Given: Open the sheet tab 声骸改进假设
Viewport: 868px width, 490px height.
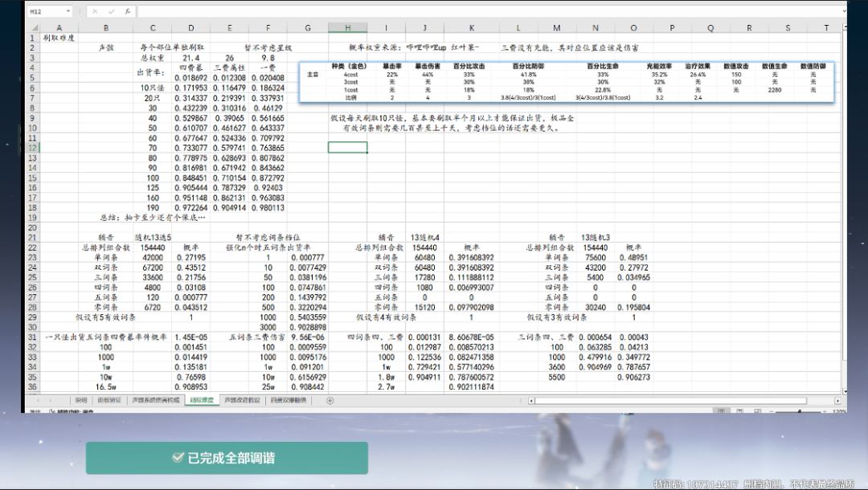Looking at the screenshot, I should pos(242,400).
